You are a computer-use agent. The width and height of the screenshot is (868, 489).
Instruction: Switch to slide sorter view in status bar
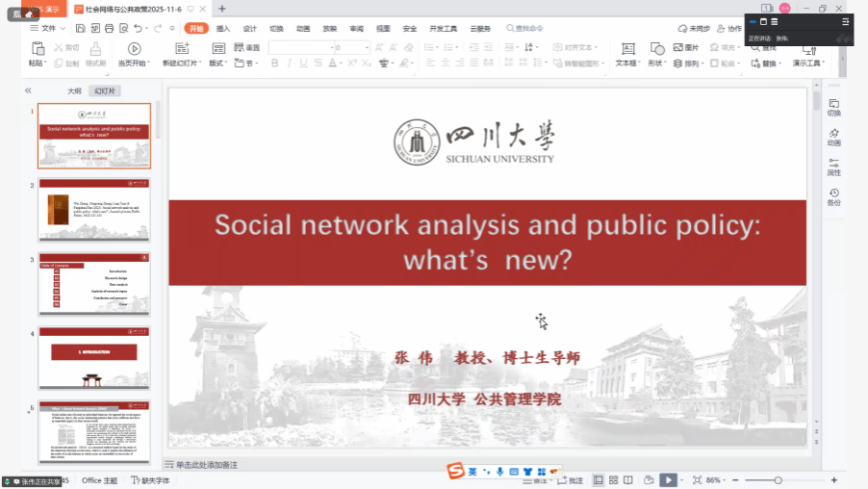[x=613, y=479]
